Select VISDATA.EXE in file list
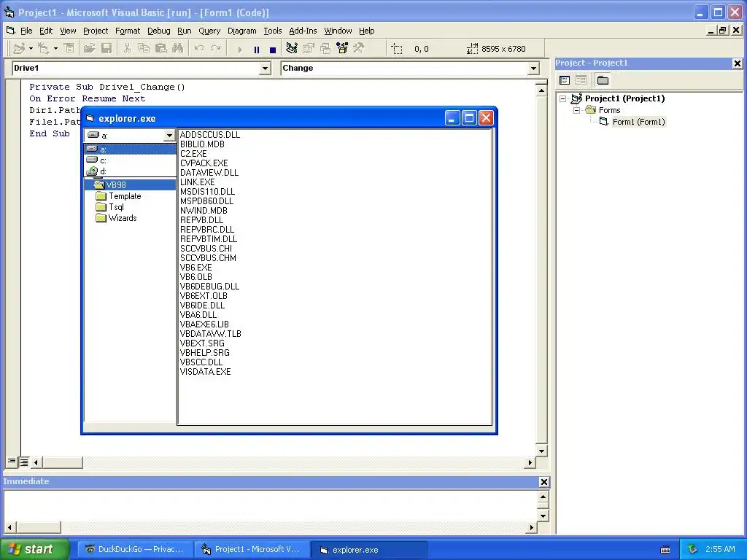Viewport: 747px width, 560px height. coord(205,371)
